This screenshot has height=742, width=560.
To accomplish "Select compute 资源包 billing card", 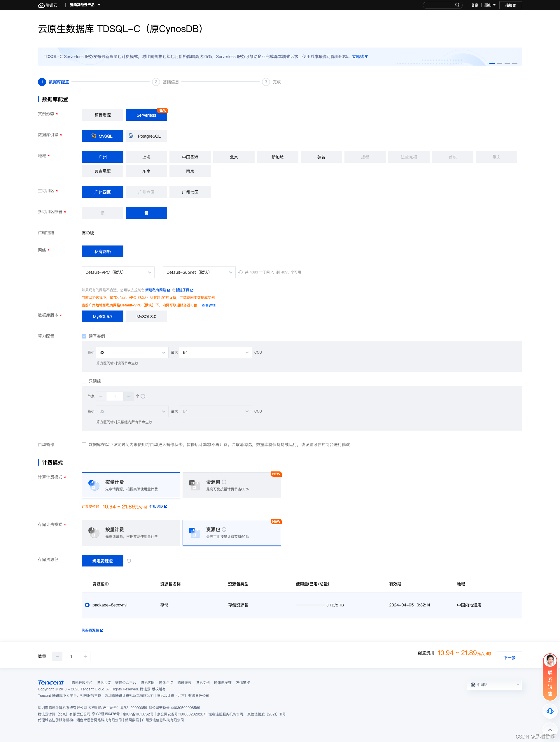I will coord(232,485).
